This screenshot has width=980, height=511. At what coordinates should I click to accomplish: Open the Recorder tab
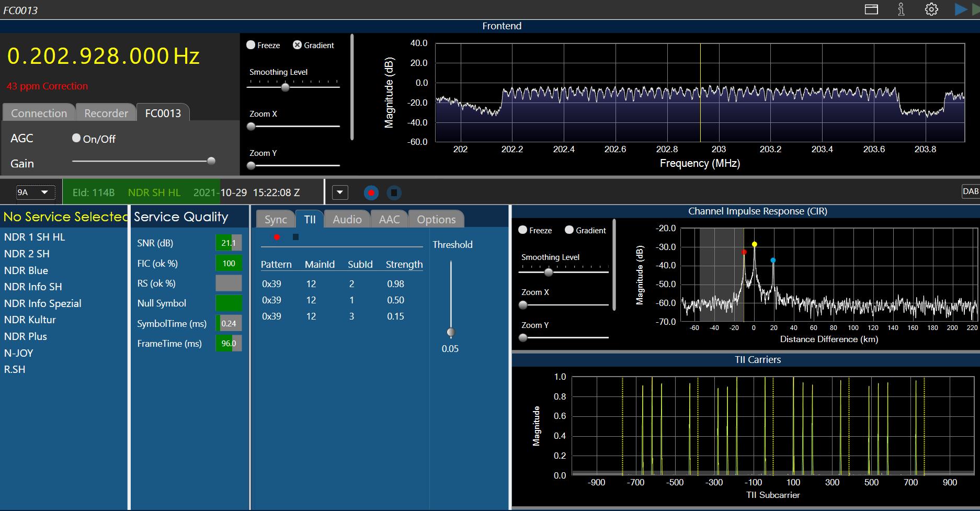(106, 113)
